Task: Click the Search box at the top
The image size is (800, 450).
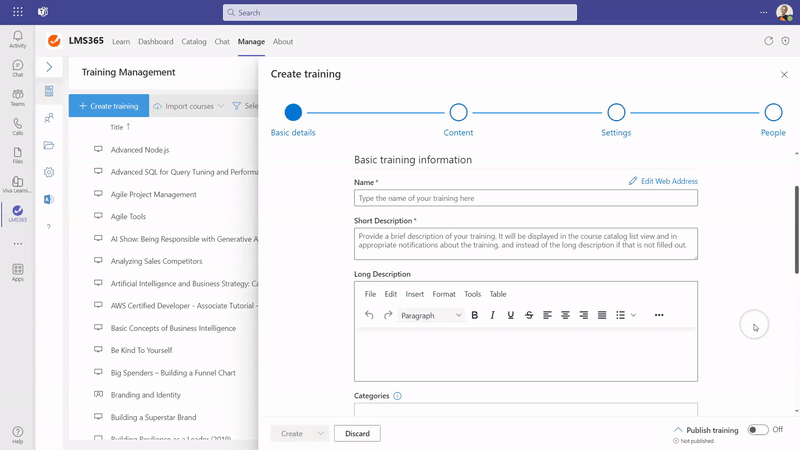Action: (x=399, y=12)
